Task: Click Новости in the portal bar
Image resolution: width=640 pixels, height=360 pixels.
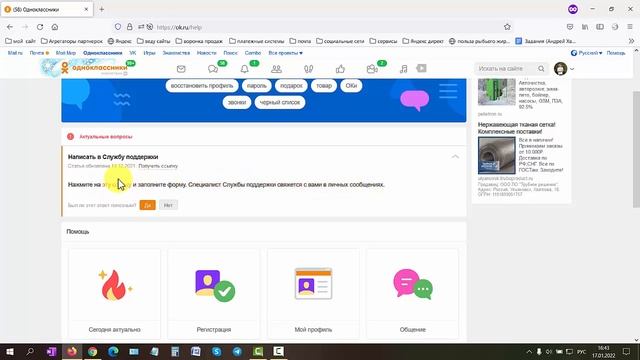Action: click(207, 53)
